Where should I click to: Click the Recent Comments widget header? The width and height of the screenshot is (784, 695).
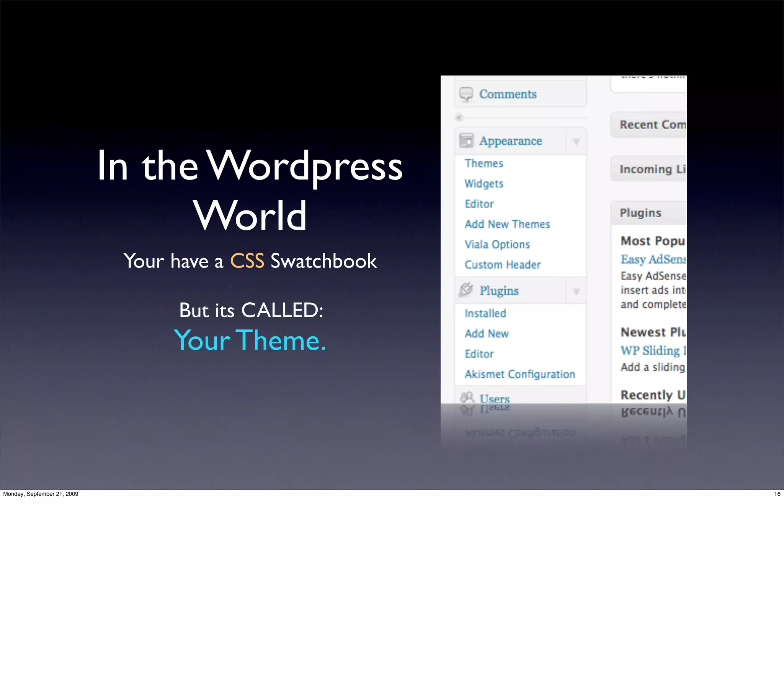pyautogui.click(x=648, y=125)
